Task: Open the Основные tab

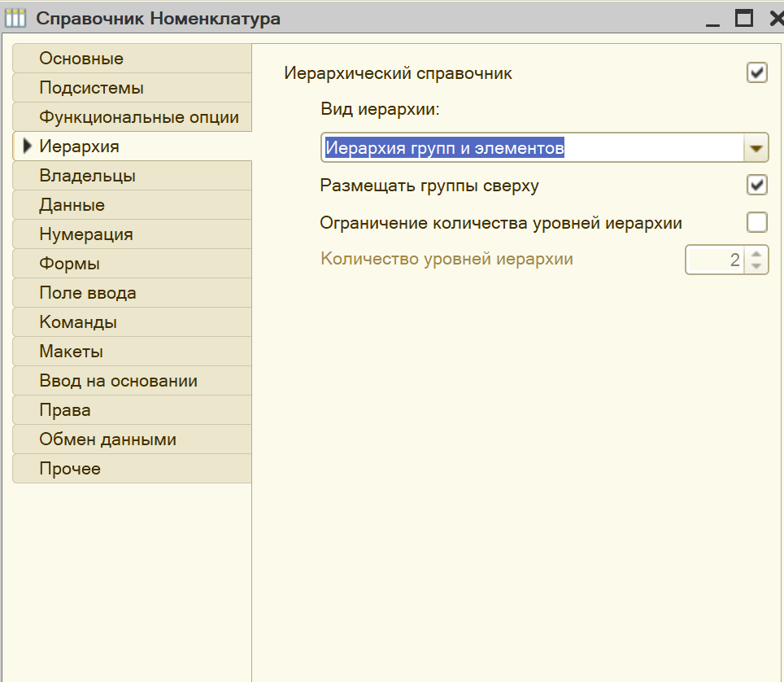Action: point(132,59)
